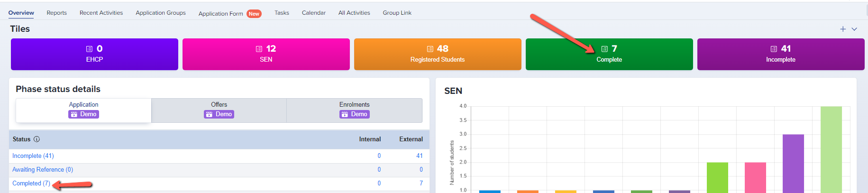
Task: Go to the Calendar tab
Action: coord(313,13)
